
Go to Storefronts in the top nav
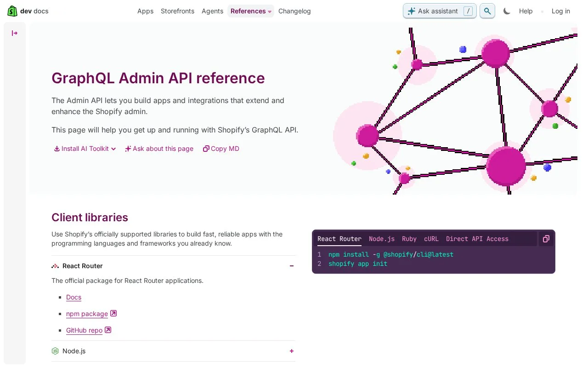click(x=177, y=11)
